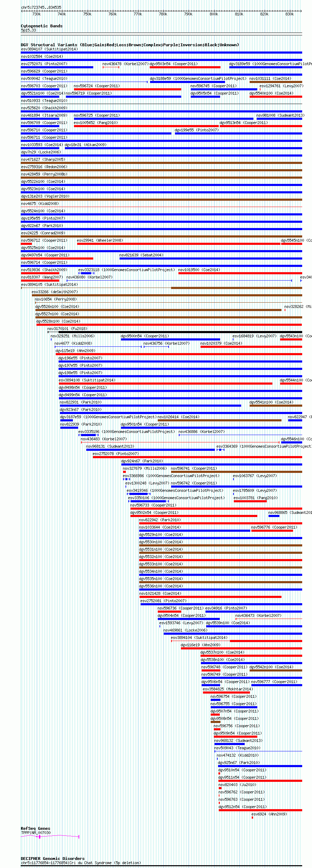Click esv2759316 (Redon2006) label

44,167
